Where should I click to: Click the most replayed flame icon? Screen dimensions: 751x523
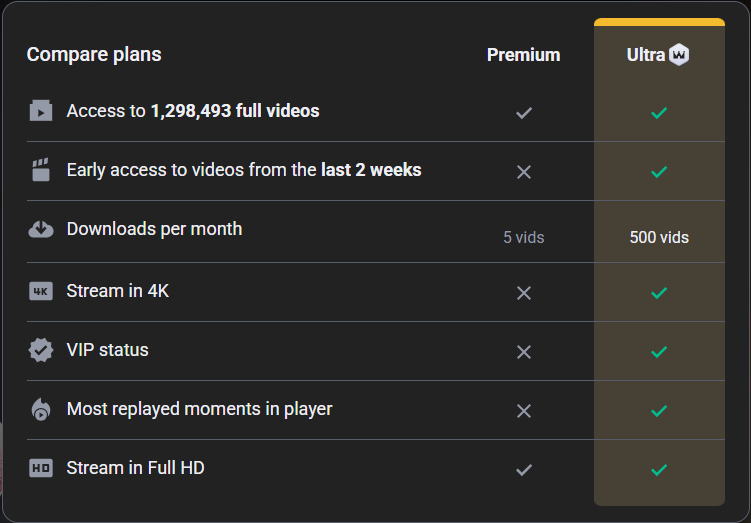click(40, 409)
